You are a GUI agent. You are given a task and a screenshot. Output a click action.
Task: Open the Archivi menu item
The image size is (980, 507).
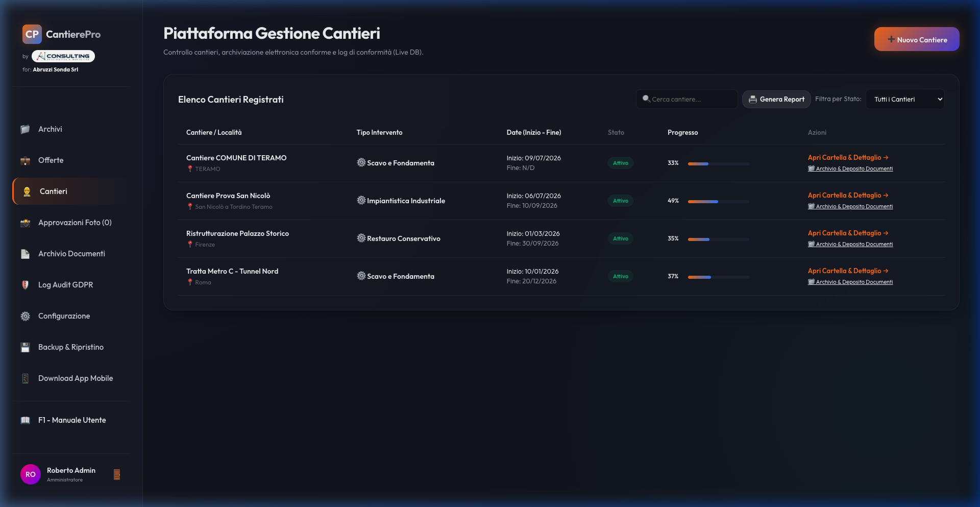coord(71,129)
